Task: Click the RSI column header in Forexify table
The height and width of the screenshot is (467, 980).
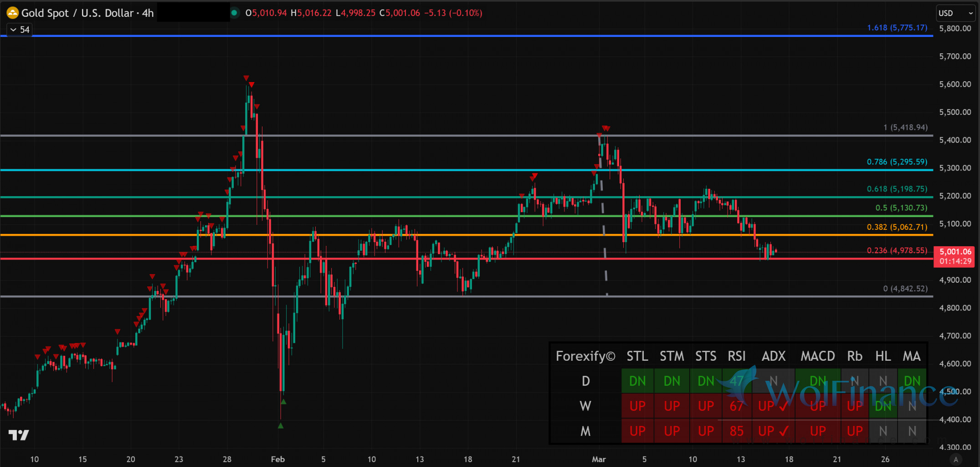Action: pyautogui.click(x=736, y=356)
